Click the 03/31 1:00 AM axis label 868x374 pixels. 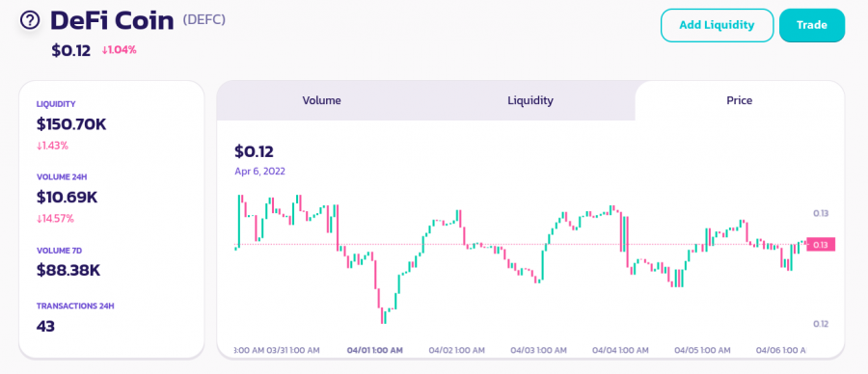click(293, 350)
